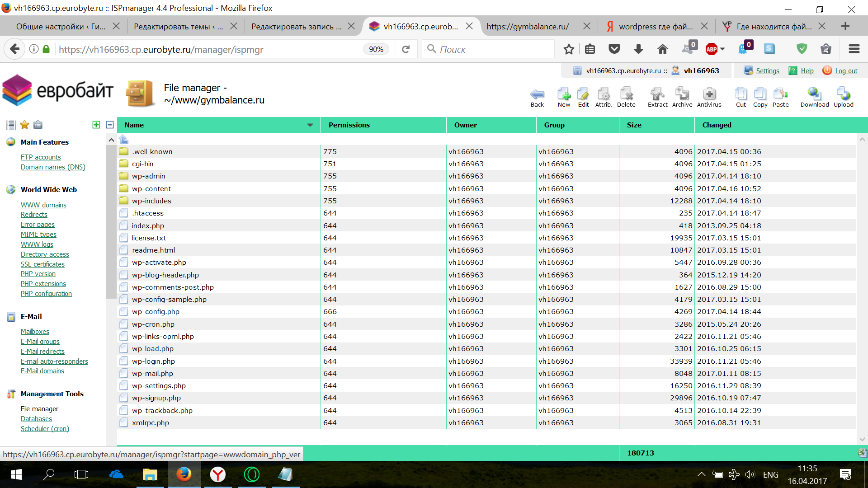Collapse all sidebar menu sections

click(x=110, y=125)
